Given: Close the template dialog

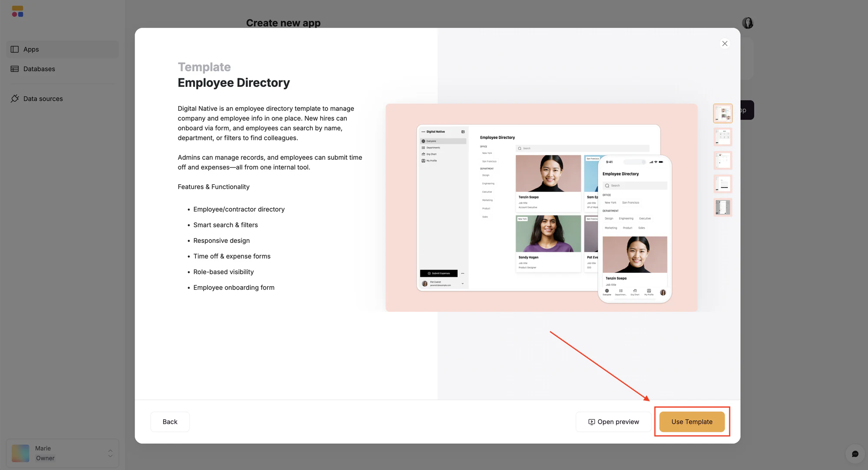Looking at the screenshot, I should pyautogui.click(x=725, y=43).
